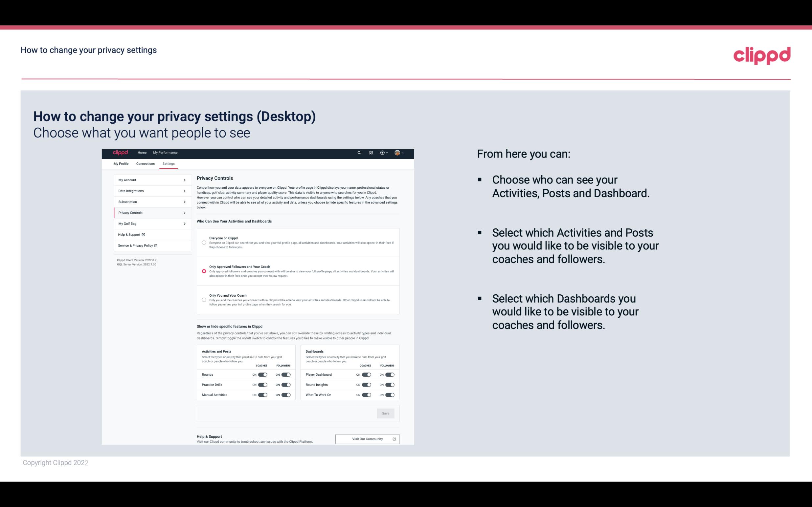Image resolution: width=812 pixels, height=507 pixels.
Task: Toggle Practice Drills visibility for Coaches off
Action: pos(262,385)
